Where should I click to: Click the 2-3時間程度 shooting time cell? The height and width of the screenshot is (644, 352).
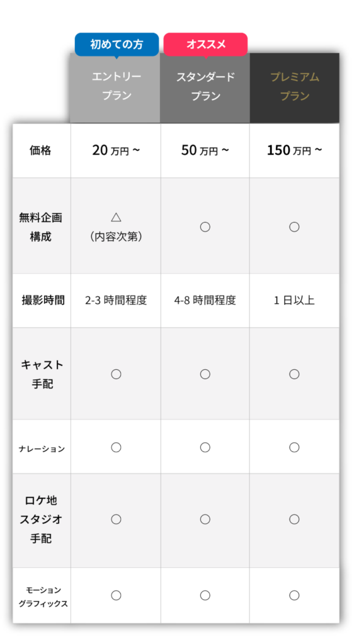[x=116, y=300]
